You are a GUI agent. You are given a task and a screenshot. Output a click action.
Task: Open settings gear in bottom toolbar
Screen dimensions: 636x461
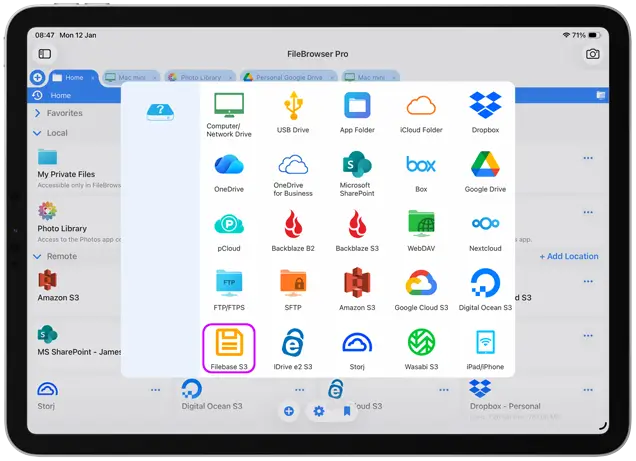point(319,412)
